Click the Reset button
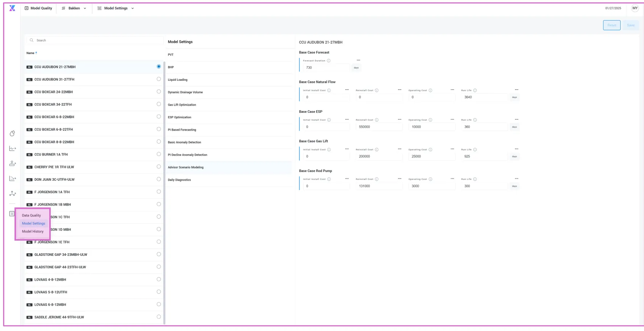 click(x=612, y=25)
